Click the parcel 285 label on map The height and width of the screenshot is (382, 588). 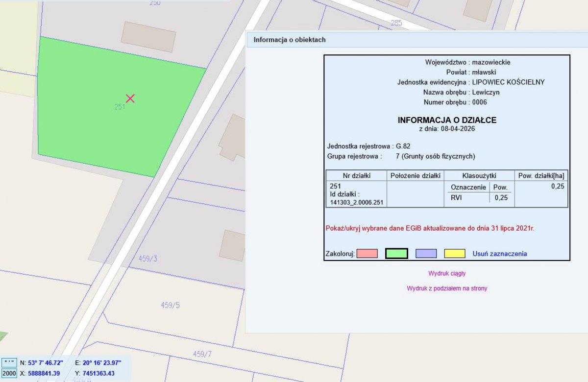[396, 23]
